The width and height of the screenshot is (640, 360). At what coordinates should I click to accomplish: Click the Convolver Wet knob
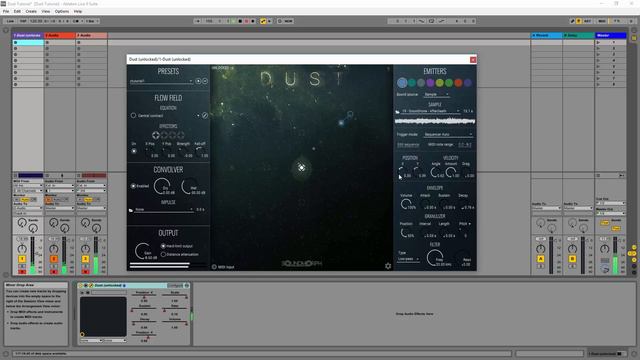tap(189, 186)
